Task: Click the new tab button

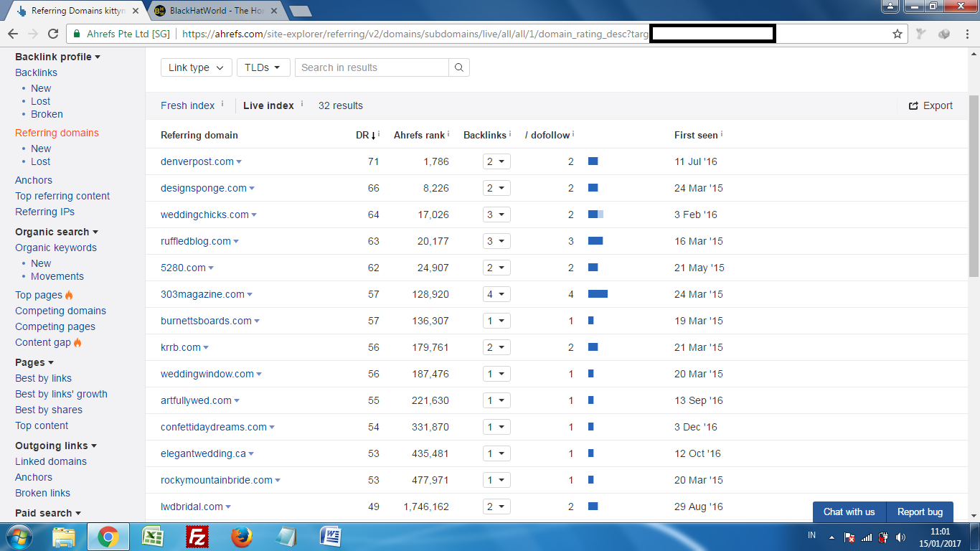Action: 300,11
